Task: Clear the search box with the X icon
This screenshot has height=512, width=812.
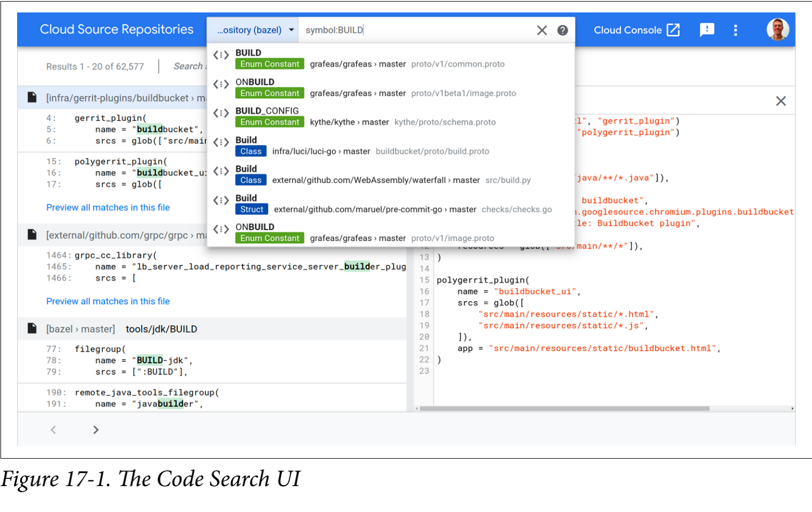Action: (542, 30)
